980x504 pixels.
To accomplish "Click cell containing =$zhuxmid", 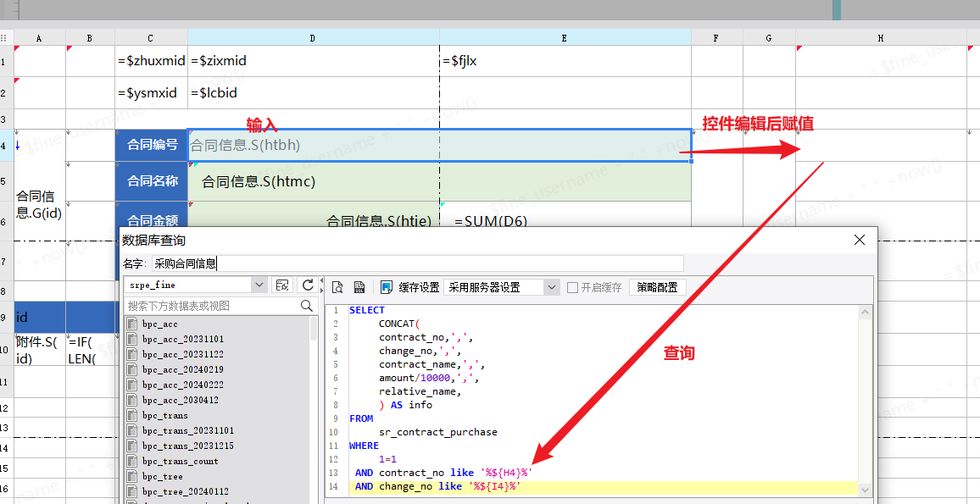I will click(151, 61).
